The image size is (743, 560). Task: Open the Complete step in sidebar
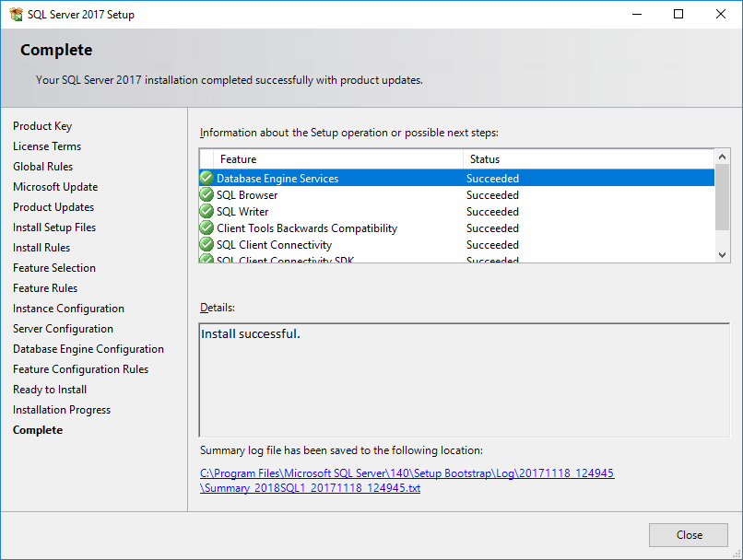click(38, 429)
